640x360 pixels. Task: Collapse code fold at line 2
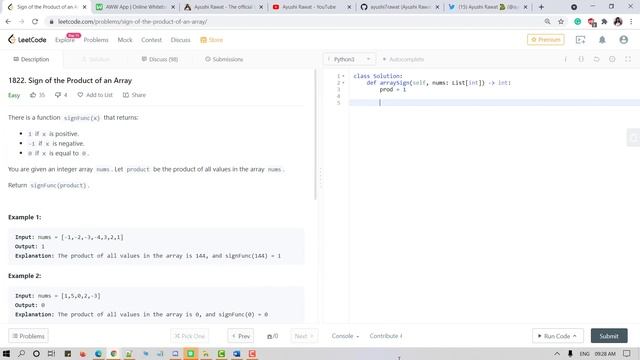pos(343,82)
